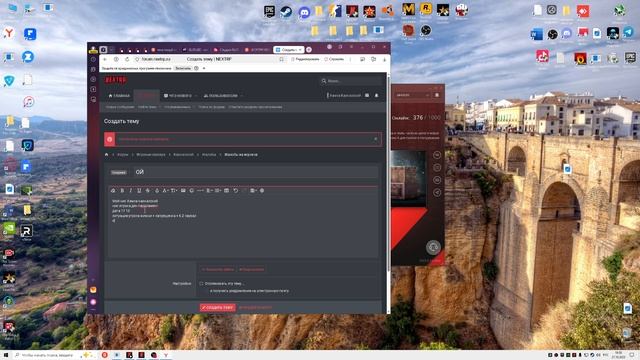640x360 pixels.
Task: Focus the forum search field
Action: coord(351,81)
